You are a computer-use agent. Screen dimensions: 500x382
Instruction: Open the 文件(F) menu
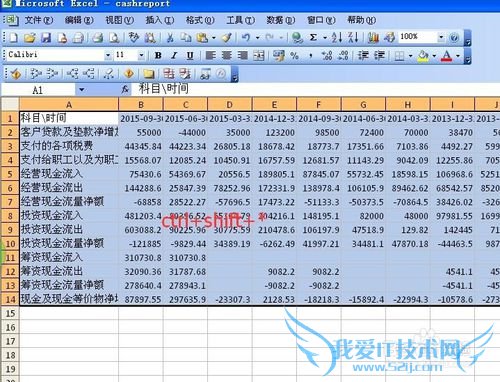[39, 20]
